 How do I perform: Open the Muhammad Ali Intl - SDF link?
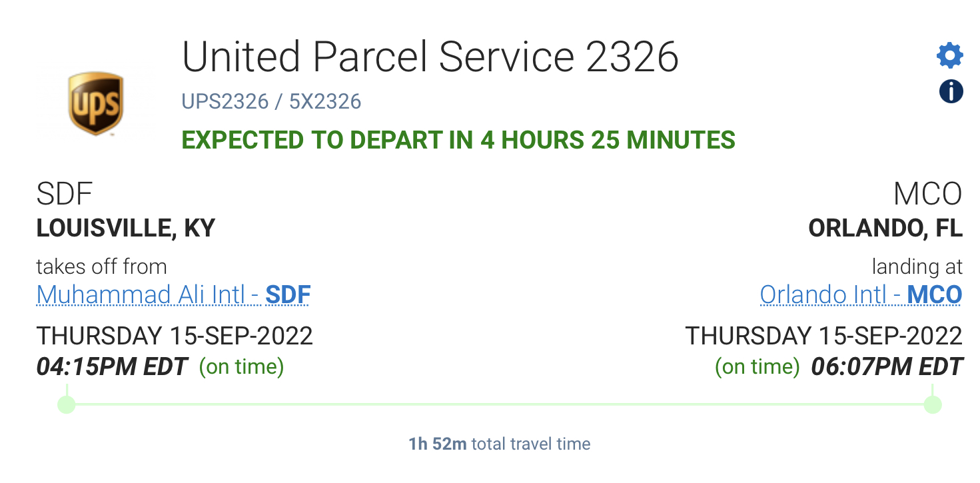point(173,294)
